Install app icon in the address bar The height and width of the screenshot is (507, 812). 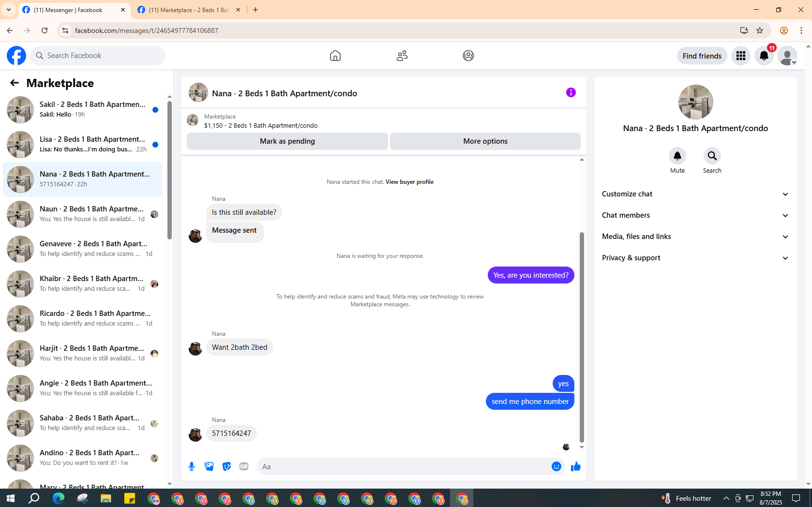(x=744, y=30)
